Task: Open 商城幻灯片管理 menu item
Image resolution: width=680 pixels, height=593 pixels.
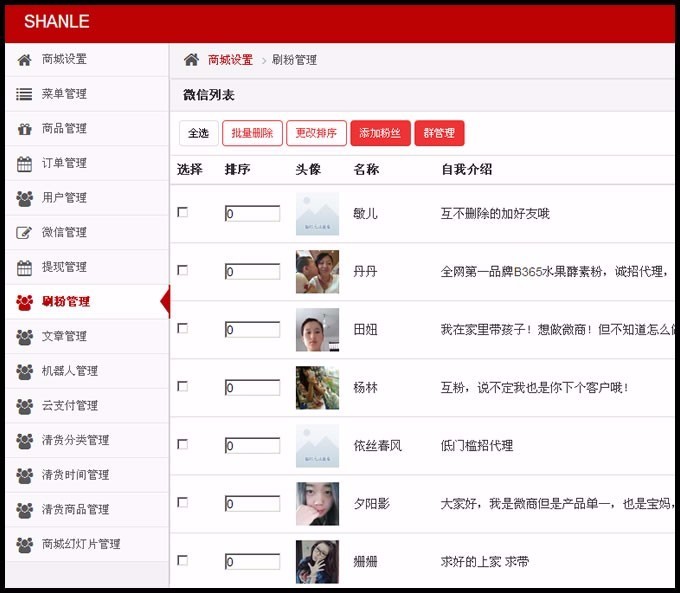Action: pos(87,545)
